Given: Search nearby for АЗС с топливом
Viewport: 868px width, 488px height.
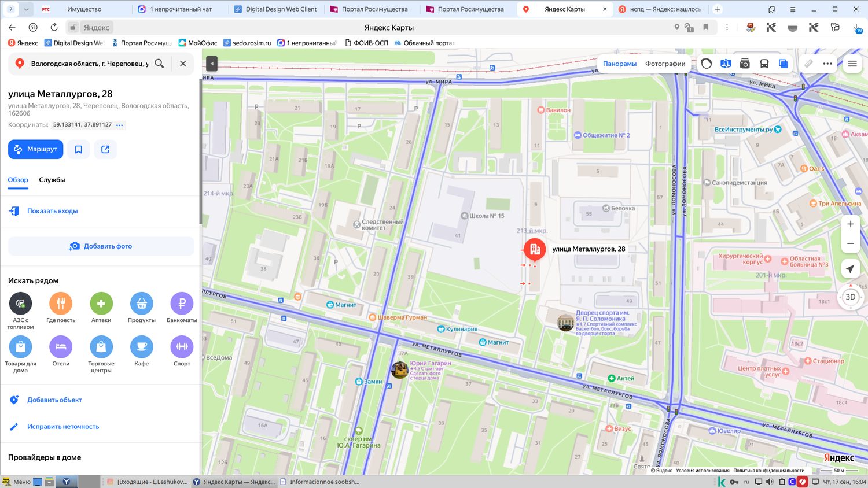Looking at the screenshot, I should point(20,311).
